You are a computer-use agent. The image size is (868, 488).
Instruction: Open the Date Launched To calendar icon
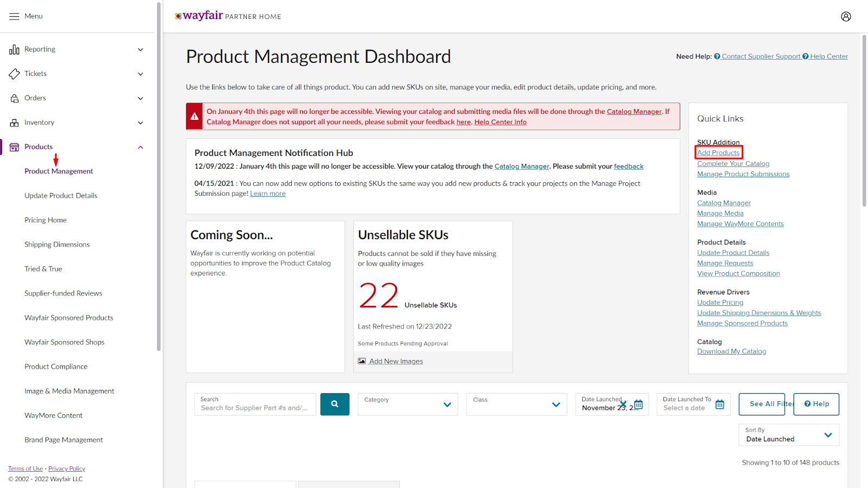[x=720, y=404]
